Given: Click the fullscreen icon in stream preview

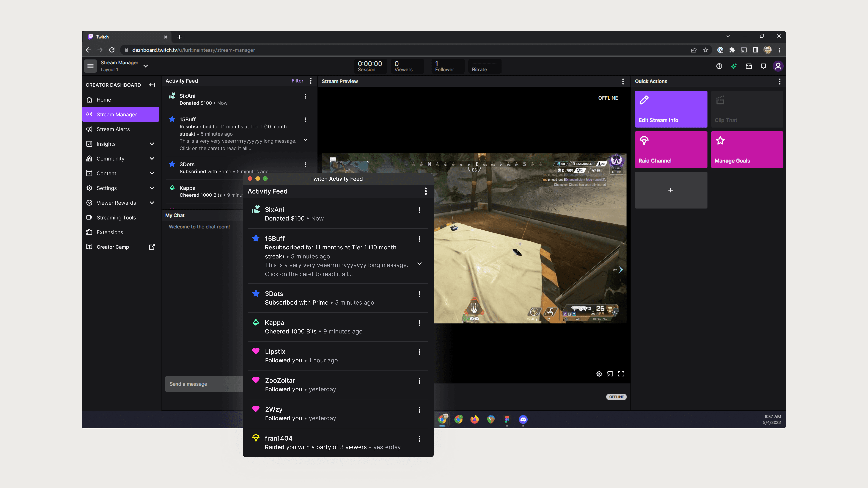Looking at the screenshot, I should click(x=621, y=374).
